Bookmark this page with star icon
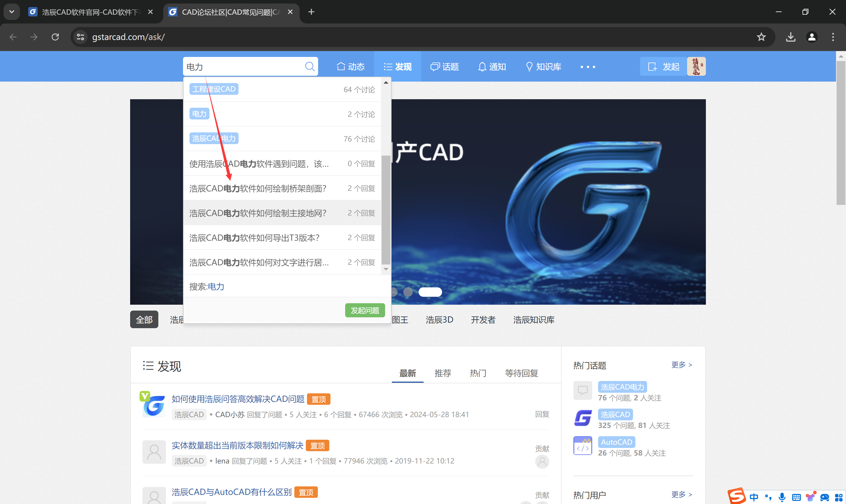 click(x=761, y=37)
